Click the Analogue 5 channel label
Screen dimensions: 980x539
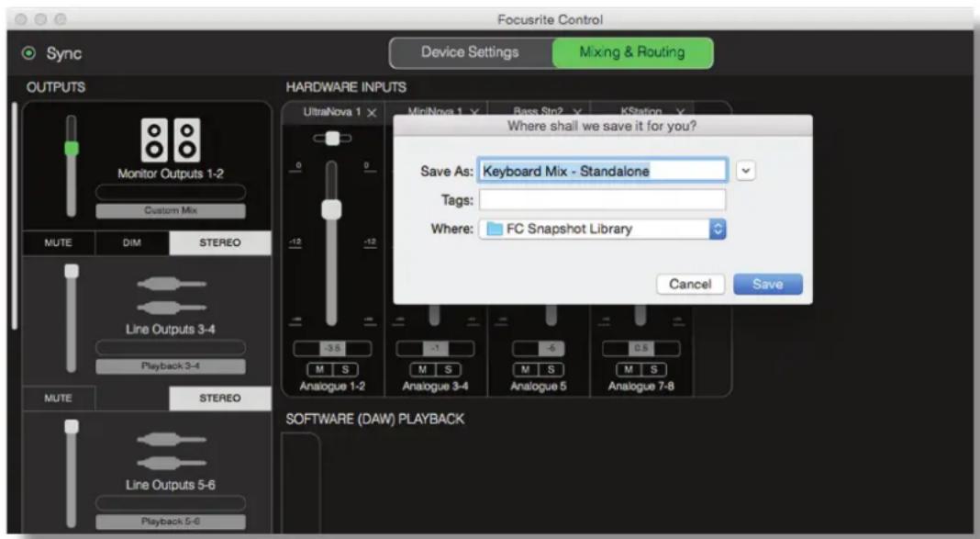point(538,387)
